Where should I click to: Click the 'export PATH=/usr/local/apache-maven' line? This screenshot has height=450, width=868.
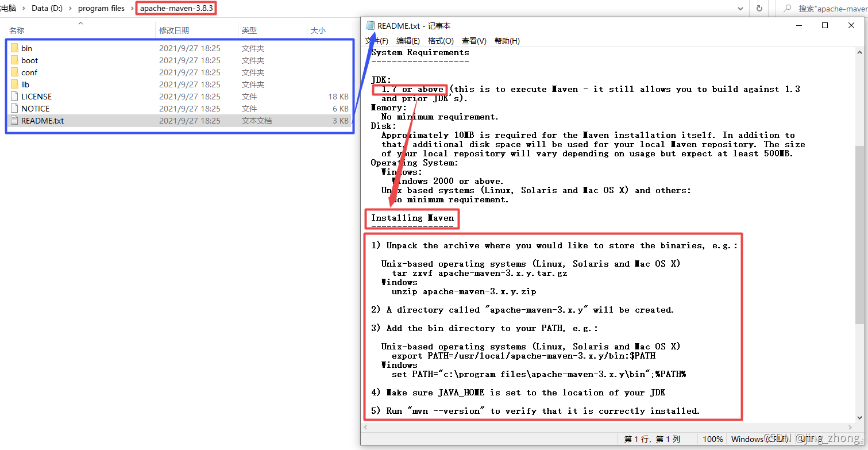tap(523, 356)
